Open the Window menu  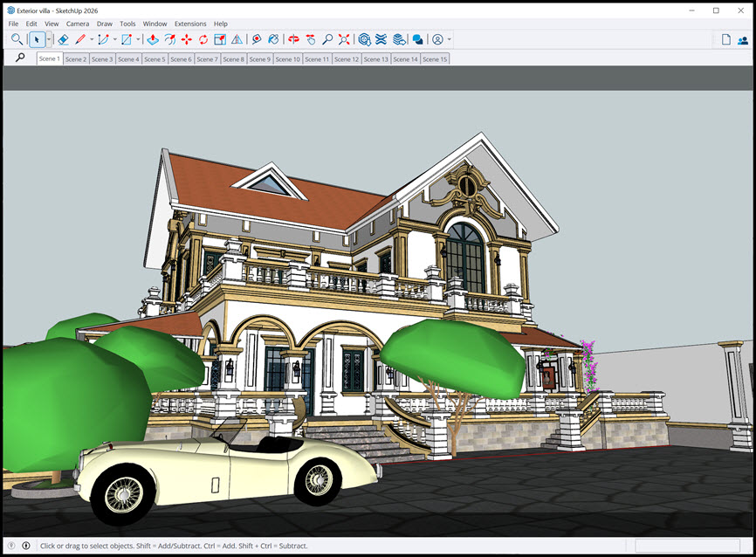155,24
